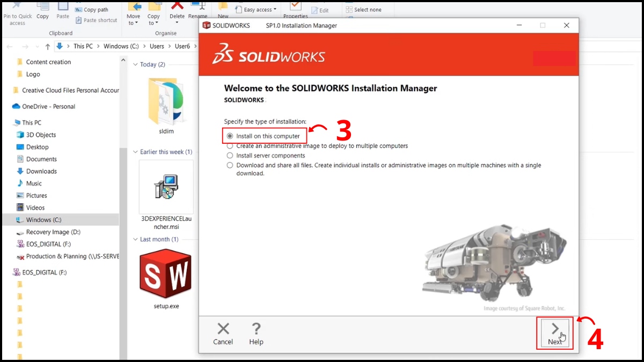Open the Move to dropdown
The height and width of the screenshot is (362, 644).
point(134,13)
